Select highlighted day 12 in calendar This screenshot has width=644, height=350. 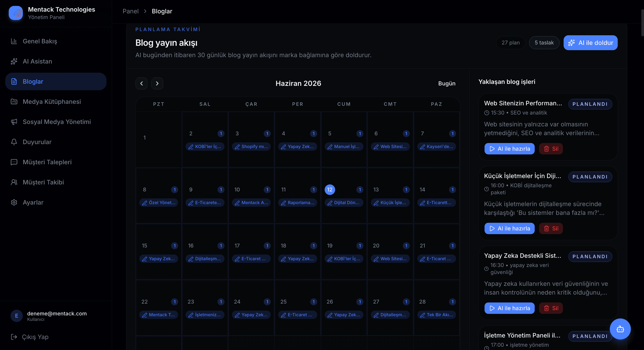click(x=330, y=189)
